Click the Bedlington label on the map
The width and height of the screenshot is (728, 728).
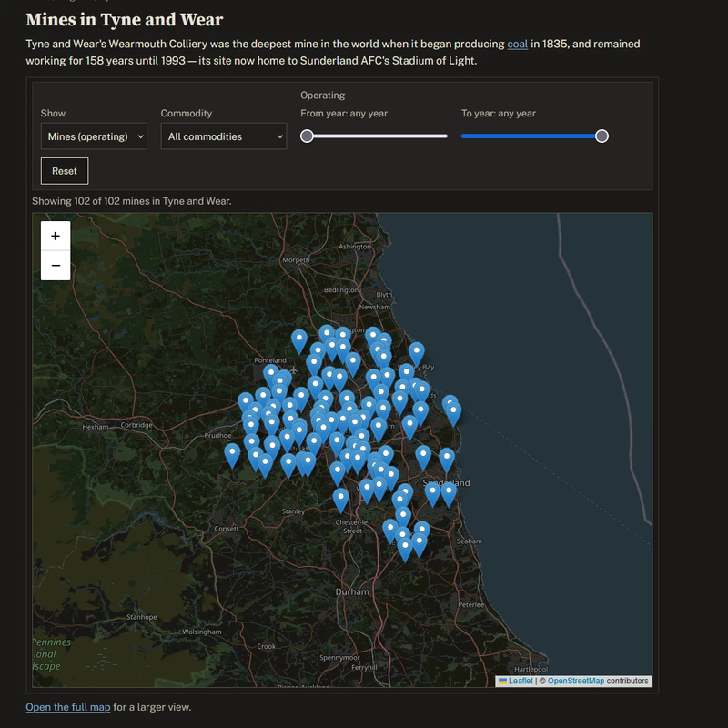(x=341, y=289)
